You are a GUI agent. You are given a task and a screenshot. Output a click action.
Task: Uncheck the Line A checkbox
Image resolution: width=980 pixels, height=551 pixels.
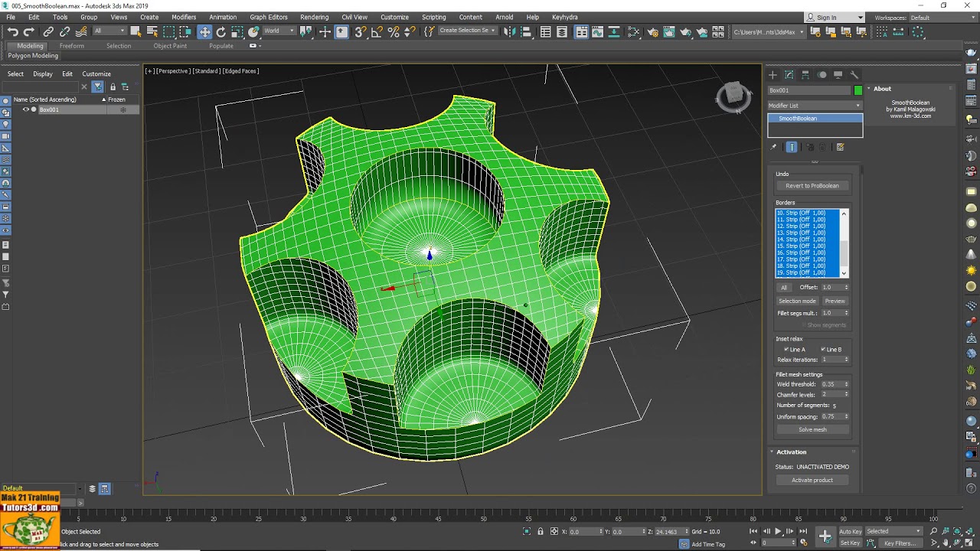(786, 350)
